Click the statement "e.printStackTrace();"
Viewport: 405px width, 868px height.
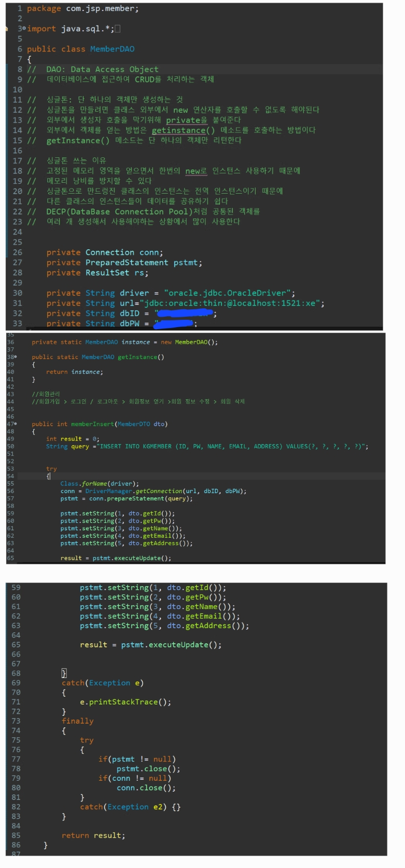point(125,702)
